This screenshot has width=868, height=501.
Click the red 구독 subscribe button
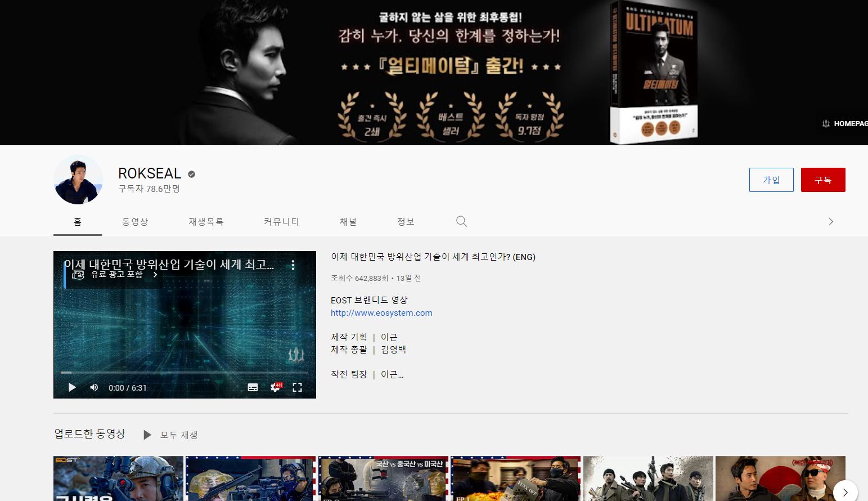click(823, 180)
